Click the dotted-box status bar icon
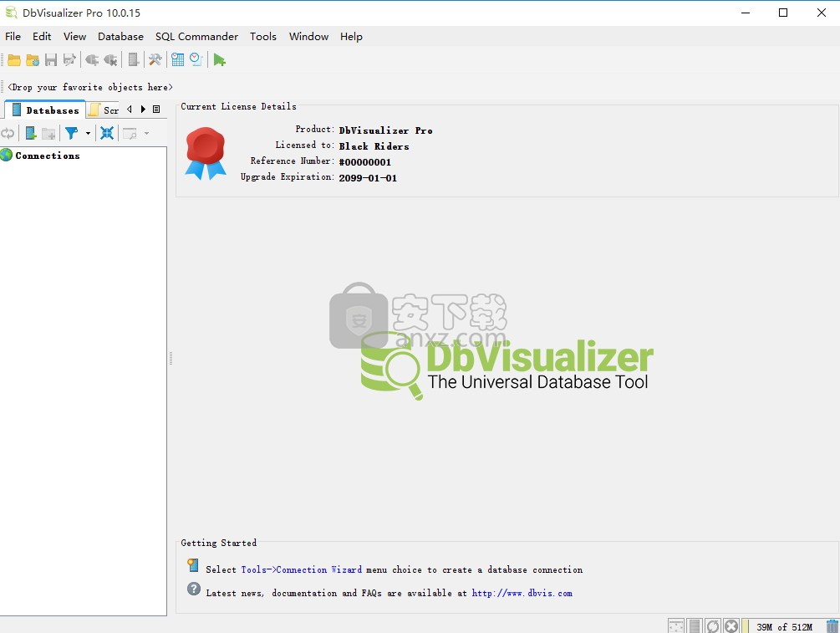The width and height of the screenshot is (840, 633). pos(676,626)
